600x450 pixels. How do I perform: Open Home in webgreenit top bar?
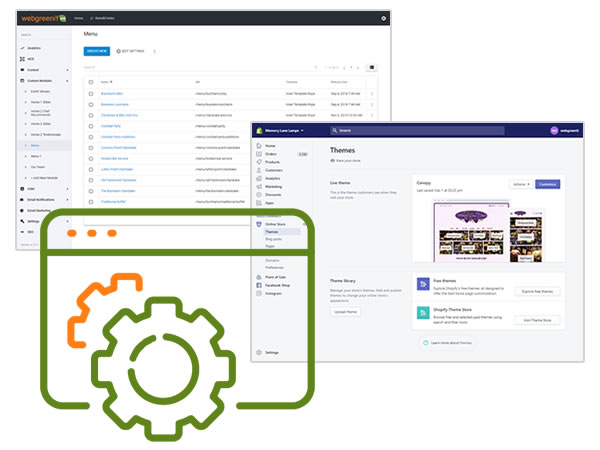click(x=78, y=18)
